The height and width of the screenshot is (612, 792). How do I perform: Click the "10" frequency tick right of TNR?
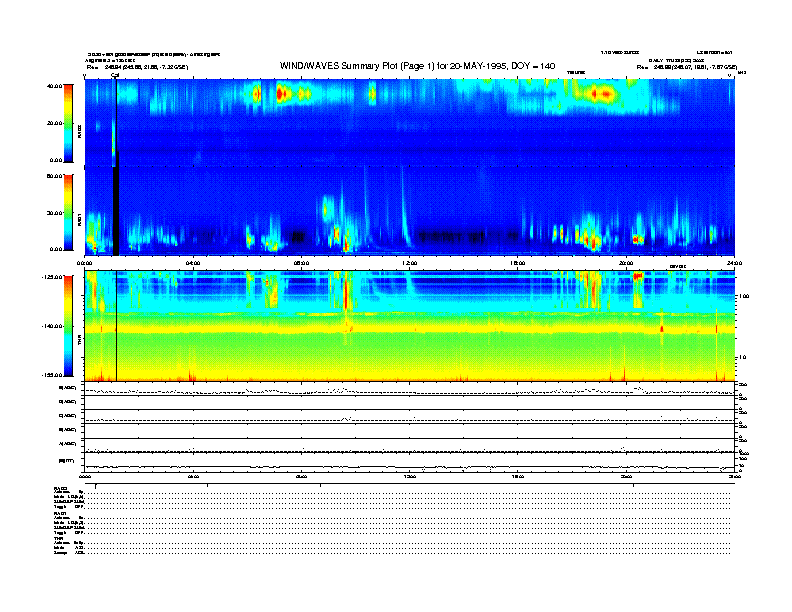742,358
